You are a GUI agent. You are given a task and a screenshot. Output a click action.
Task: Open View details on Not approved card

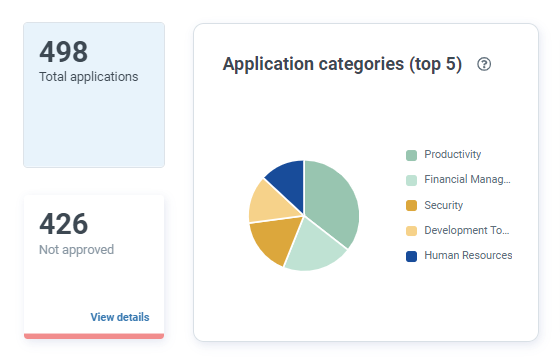point(120,317)
